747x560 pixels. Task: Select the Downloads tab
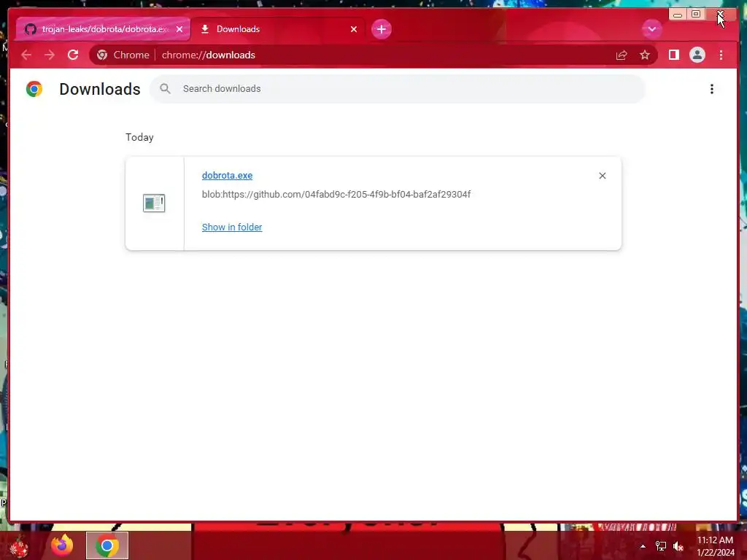277,29
